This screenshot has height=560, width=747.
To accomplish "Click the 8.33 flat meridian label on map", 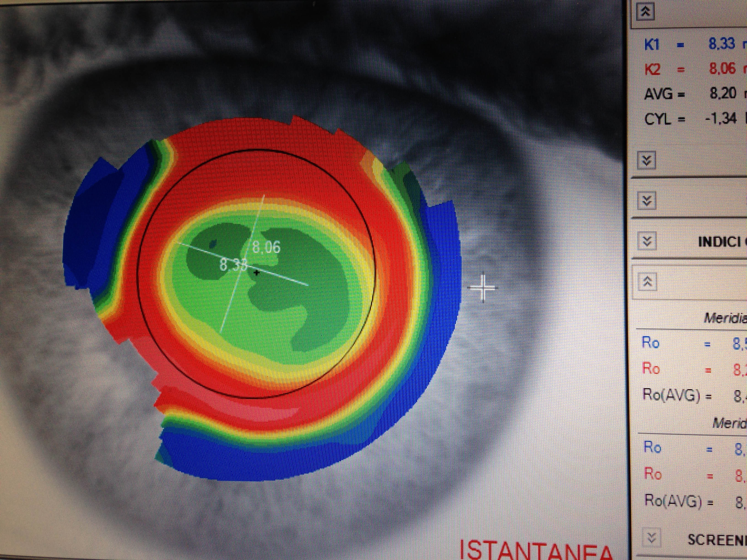I will [x=233, y=265].
